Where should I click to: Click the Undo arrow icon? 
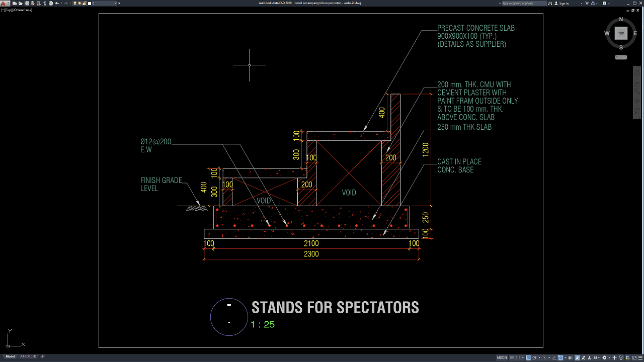point(57,3)
